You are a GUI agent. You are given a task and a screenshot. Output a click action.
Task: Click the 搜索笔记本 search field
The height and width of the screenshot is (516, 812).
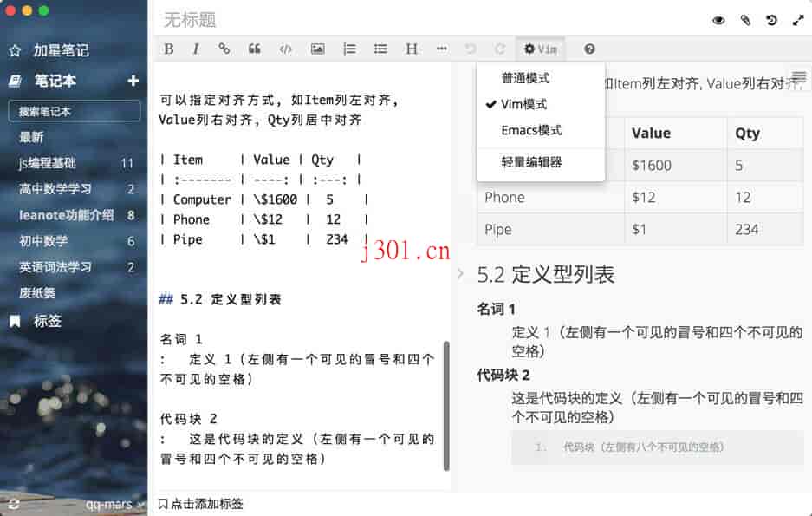click(x=73, y=111)
